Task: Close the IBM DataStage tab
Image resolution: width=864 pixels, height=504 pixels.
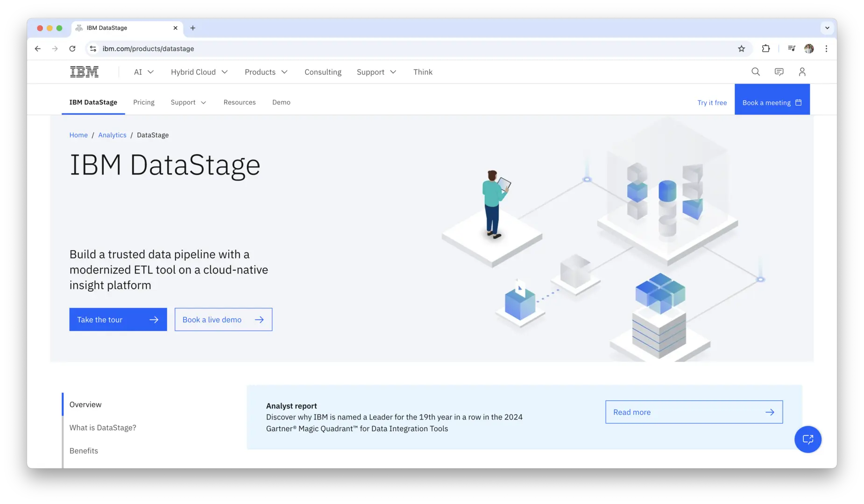Action: pyautogui.click(x=176, y=28)
